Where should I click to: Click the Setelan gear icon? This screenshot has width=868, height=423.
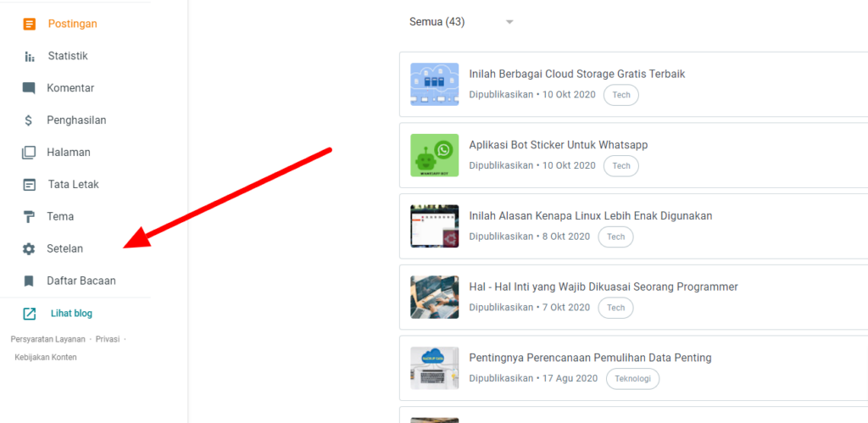30,249
